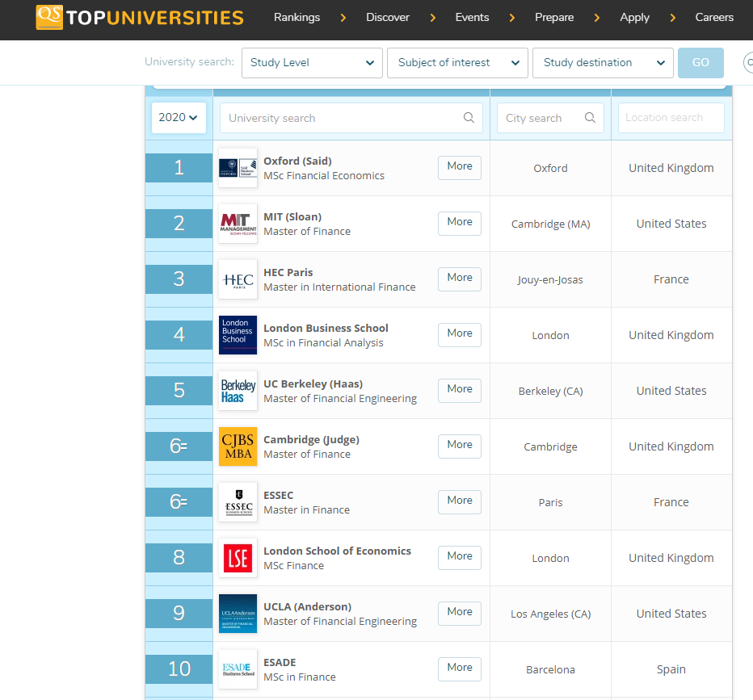Open the ESADE Business School logo
This screenshot has height=700, width=753.
tap(238, 669)
